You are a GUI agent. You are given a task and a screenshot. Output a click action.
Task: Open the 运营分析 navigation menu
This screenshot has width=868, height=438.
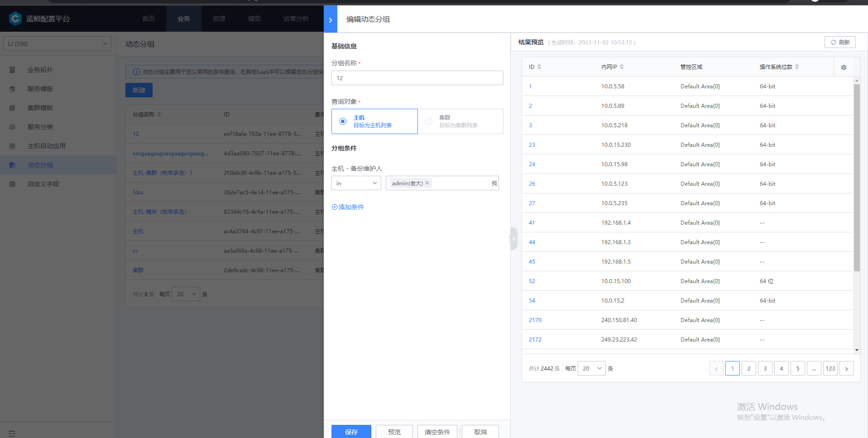click(x=296, y=19)
